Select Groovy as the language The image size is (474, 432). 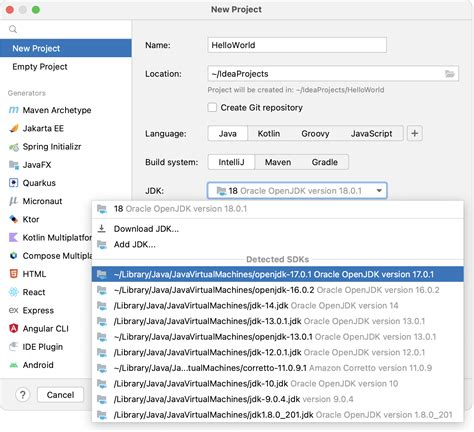tap(315, 134)
